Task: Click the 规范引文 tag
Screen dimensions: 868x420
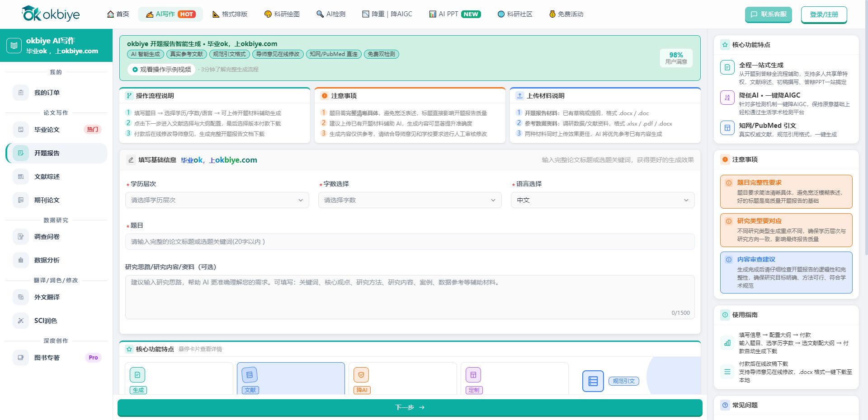Action: tap(624, 381)
